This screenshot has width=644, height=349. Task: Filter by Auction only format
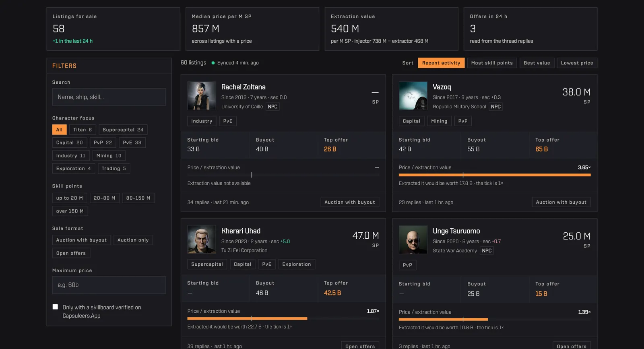tap(133, 240)
